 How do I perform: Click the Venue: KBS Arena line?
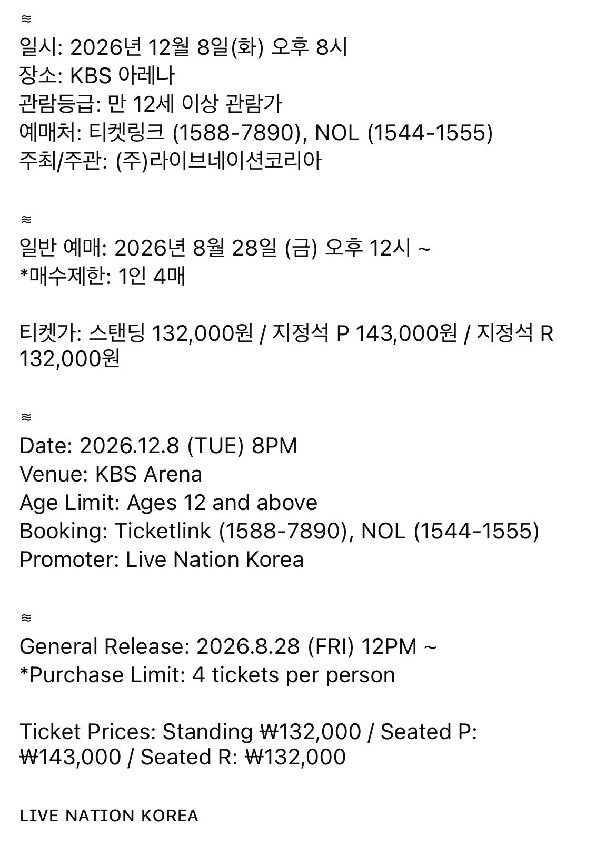[111, 474]
